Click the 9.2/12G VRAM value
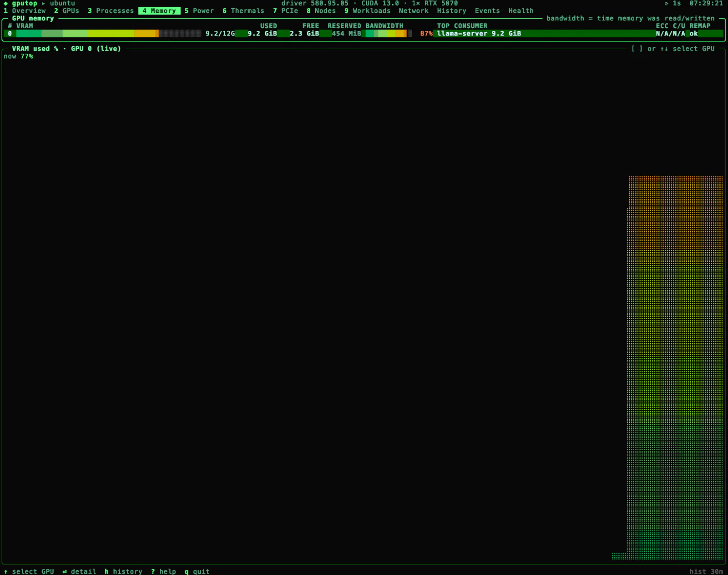Image resolution: width=728 pixels, height=575 pixels. (220, 33)
